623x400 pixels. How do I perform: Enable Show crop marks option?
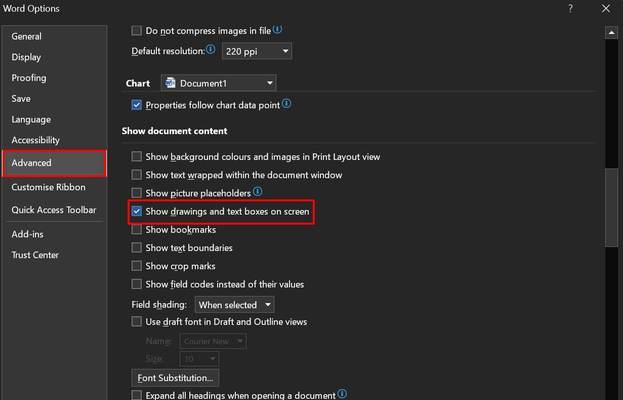coord(136,266)
